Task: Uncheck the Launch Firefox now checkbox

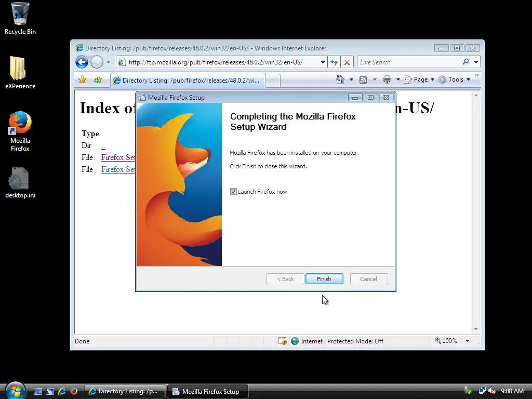Action: click(233, 192)
